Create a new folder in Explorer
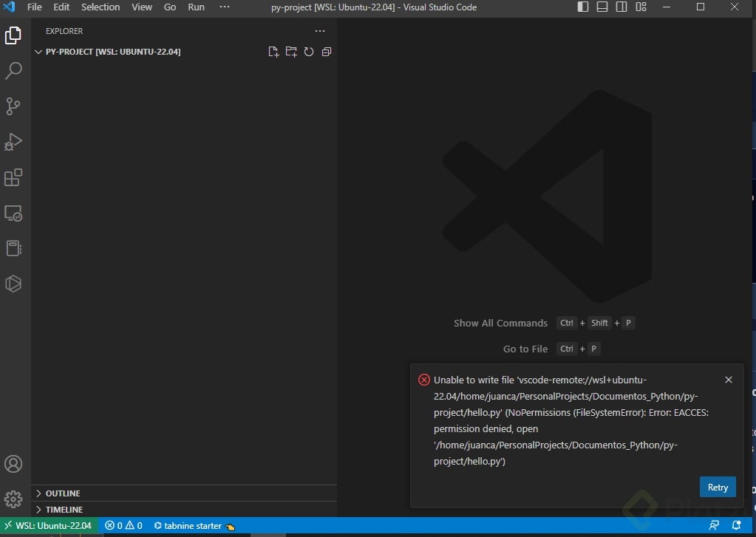756x537 pixels. point(291,52)
